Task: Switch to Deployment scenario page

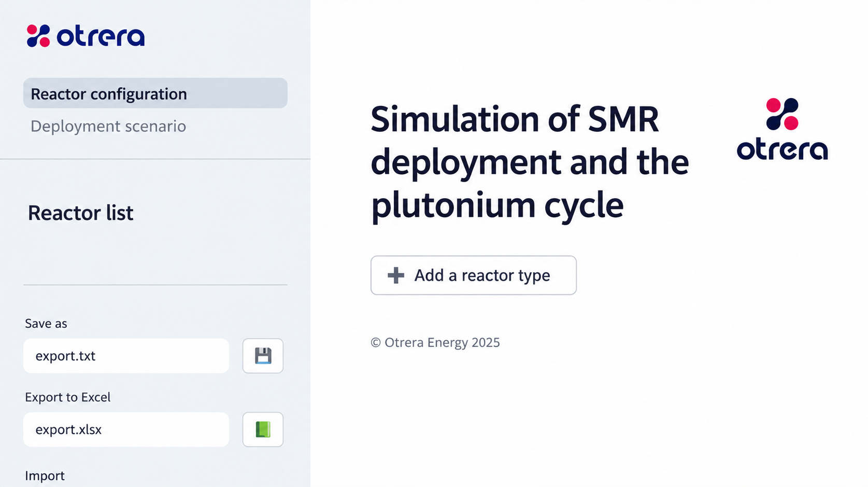Action: click(108, 126)
